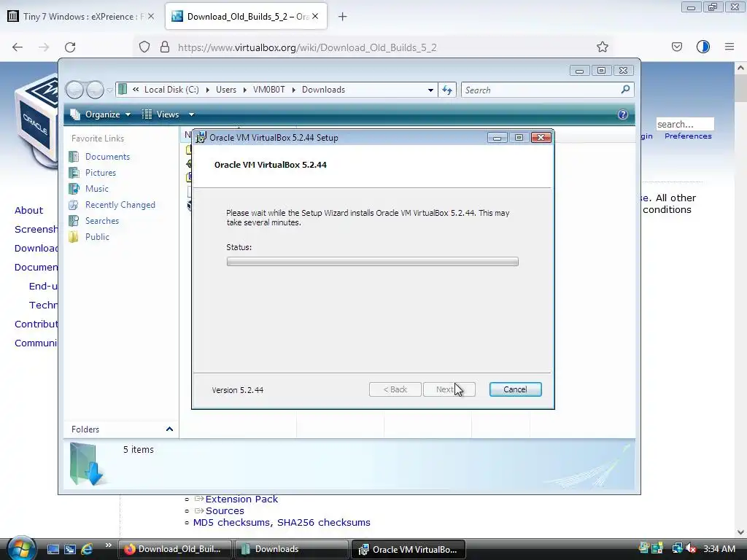Expand the Folders pane in Explorer
This screenshot has height=560, width=747.
point(169,429)
